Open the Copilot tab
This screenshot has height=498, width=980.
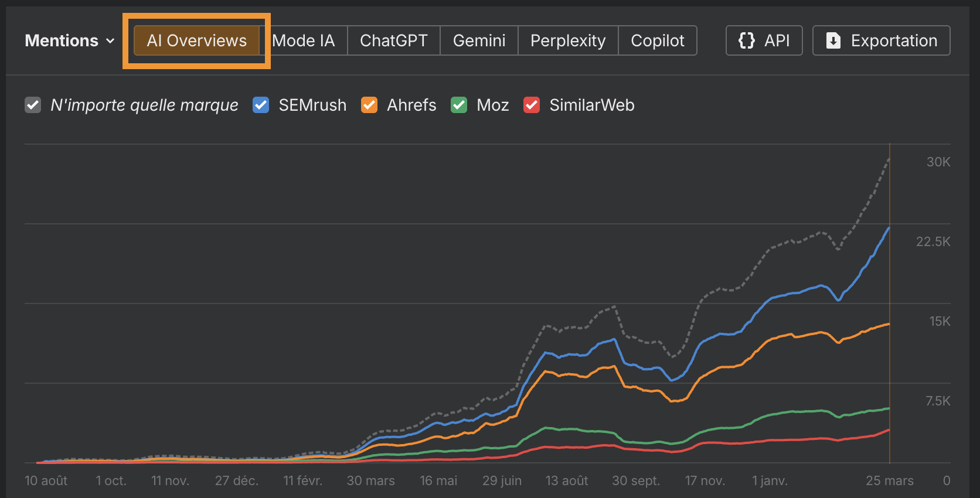pos(657,40)
